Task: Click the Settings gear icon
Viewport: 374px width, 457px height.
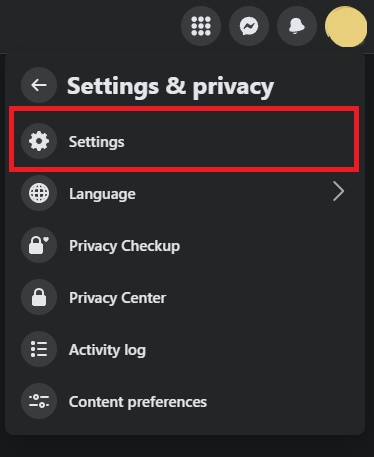Action: 39,141
